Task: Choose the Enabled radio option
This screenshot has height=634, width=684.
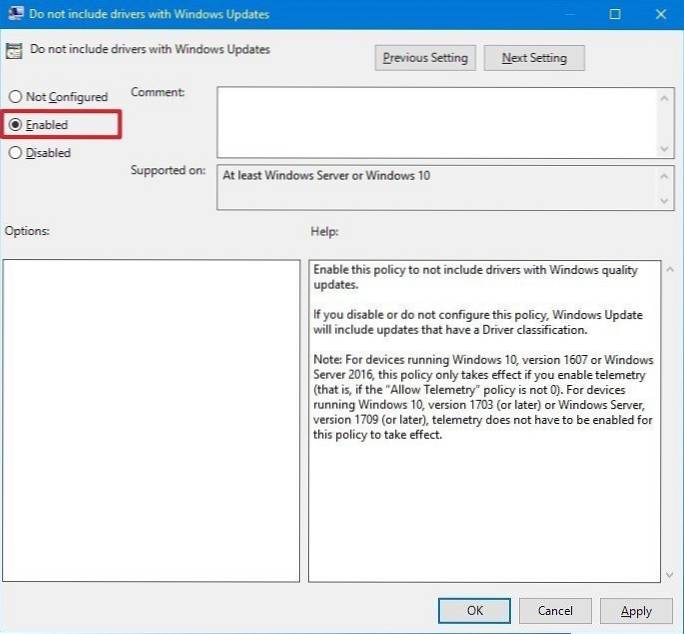Action: coord(15,125)
